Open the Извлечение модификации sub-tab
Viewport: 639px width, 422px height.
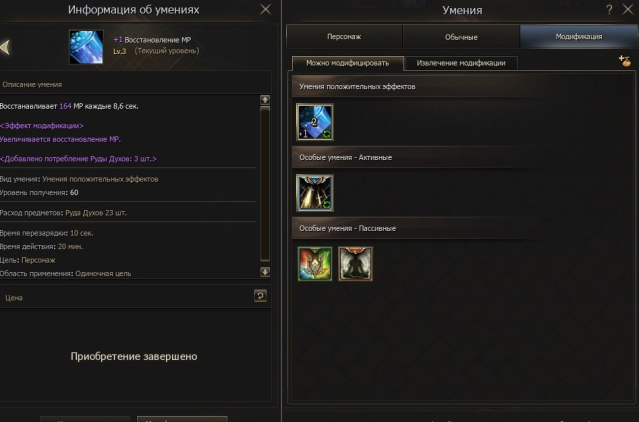461,63
